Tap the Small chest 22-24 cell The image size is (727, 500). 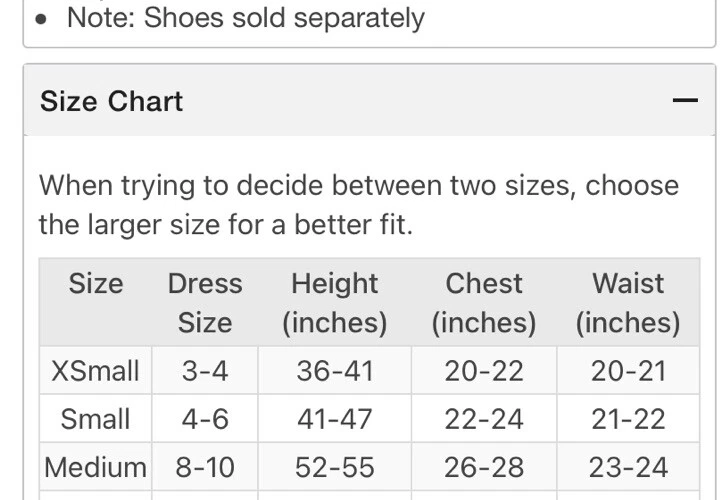[x=484, y=419]
